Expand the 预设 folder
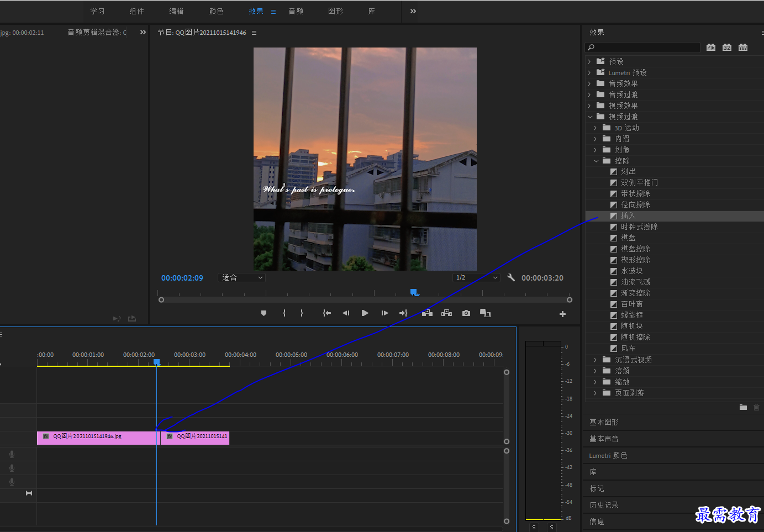Image resolution: width=764 pixels, height=532 pixels. (589, 61)
